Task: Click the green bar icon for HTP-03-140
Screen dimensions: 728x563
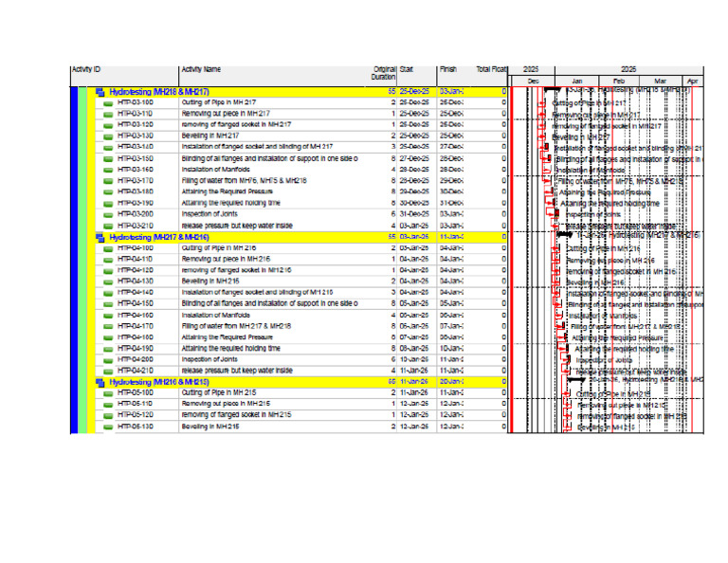Action: coord(108,148)
